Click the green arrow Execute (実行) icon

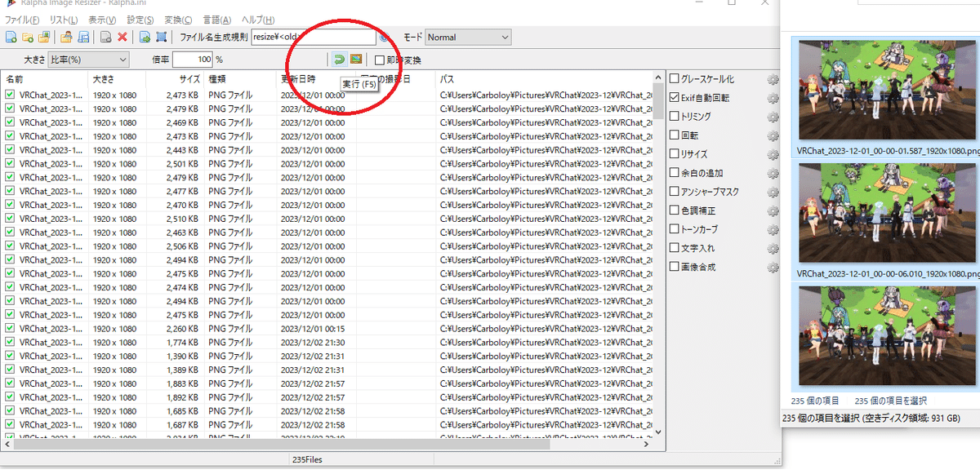[x=339, y=59]
